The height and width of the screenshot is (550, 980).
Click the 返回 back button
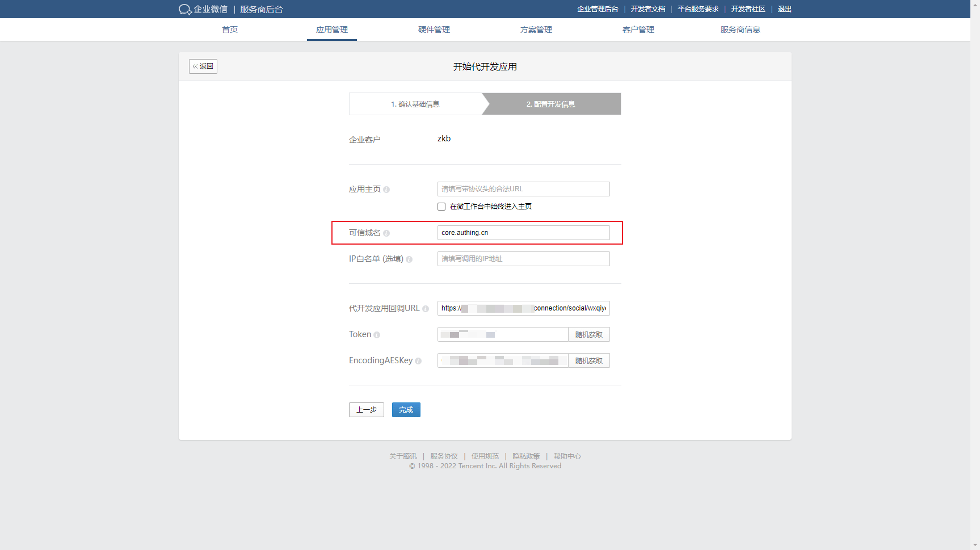(x=203, y=66)
